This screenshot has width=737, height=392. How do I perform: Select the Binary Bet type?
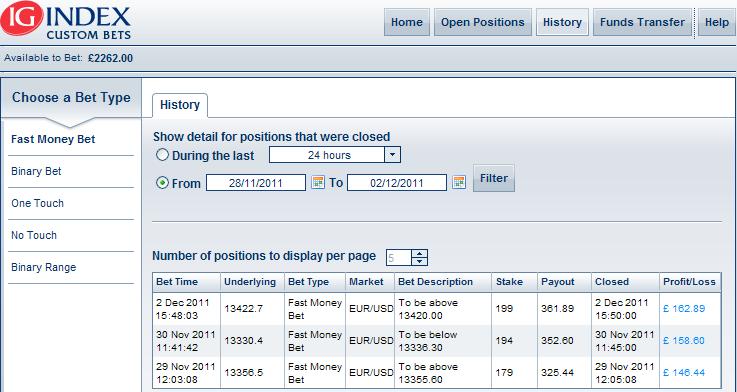pyautogui.click(x=36, y=171)
